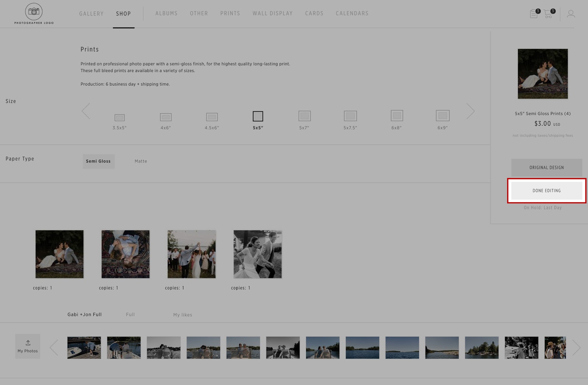The image size is (588, 385).
Task: Select the 3.5x5" print size icon
Action: coord(119,118)
